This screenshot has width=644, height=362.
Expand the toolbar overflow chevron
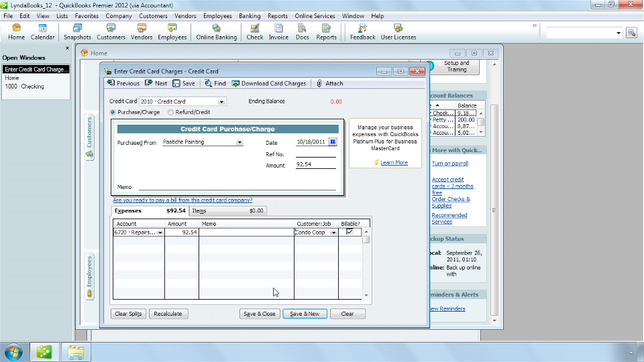535,25
